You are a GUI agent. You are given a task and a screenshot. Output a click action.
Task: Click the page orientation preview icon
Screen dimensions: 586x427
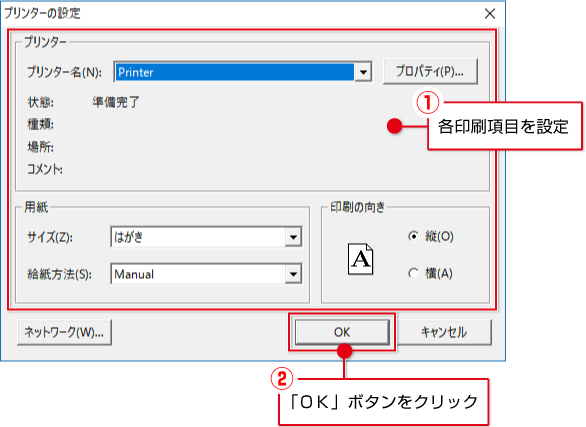pyautogui.click(x=361, y=259)
